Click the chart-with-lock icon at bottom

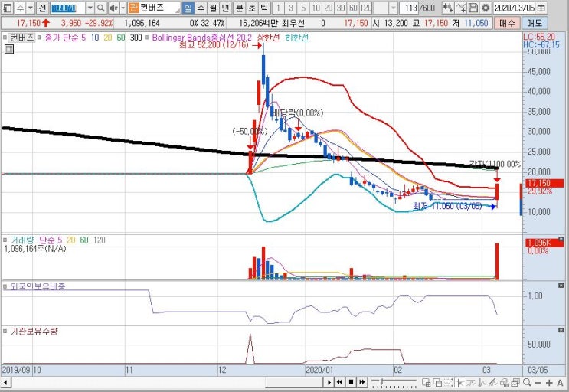505,382
